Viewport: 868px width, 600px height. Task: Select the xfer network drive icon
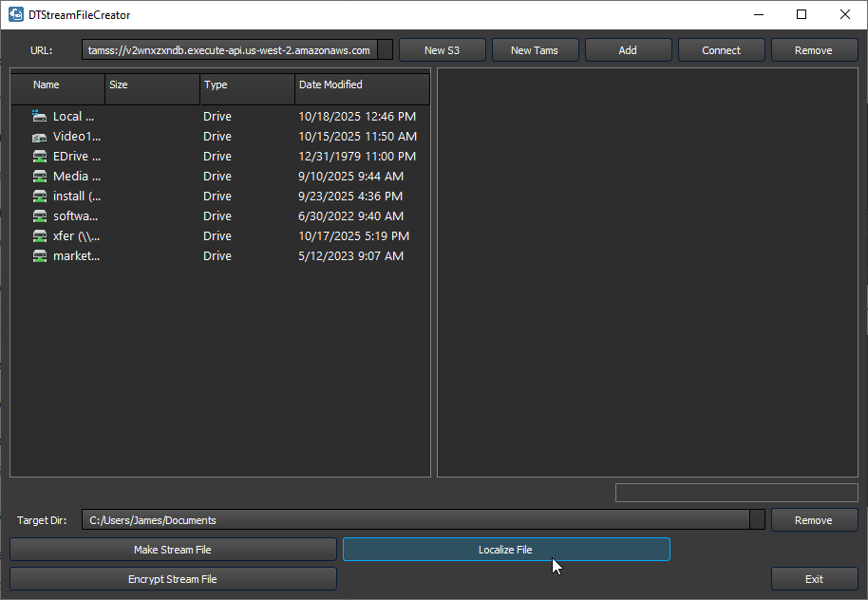(39, 236)
